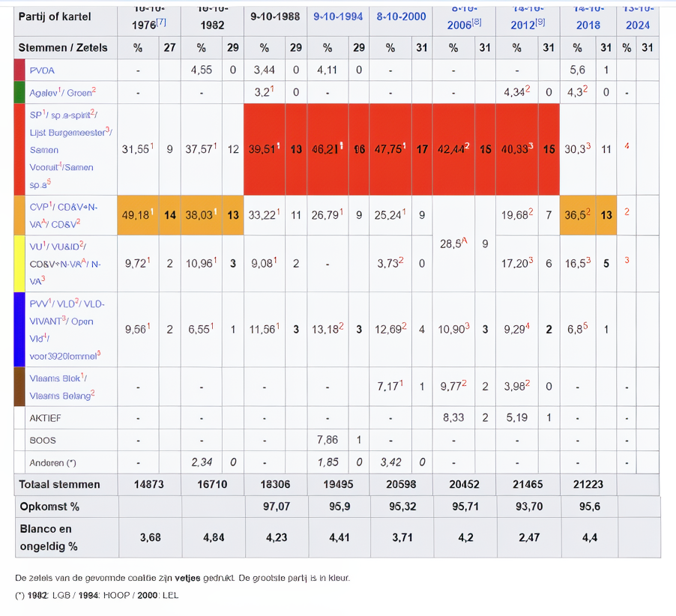Open the CVP party link
This screenshot has height=616, width=676.
pos(39,207)
